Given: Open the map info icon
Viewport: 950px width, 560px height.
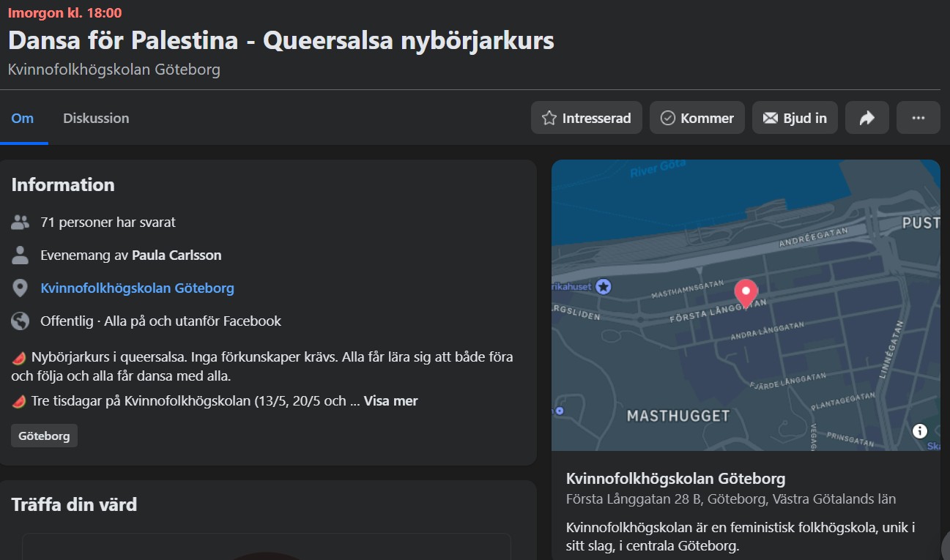Looking at the screenshot, I should click(x=920, y=431).
